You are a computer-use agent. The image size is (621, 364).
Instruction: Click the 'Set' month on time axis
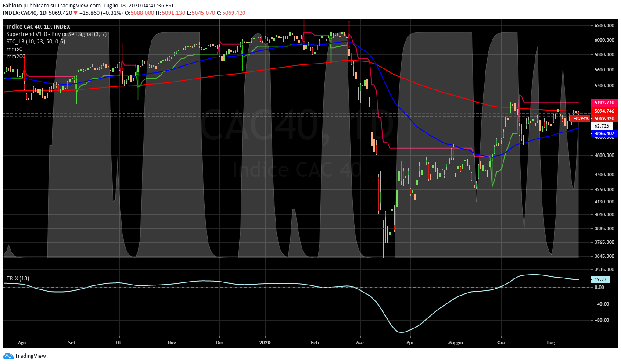coord(72,342)
